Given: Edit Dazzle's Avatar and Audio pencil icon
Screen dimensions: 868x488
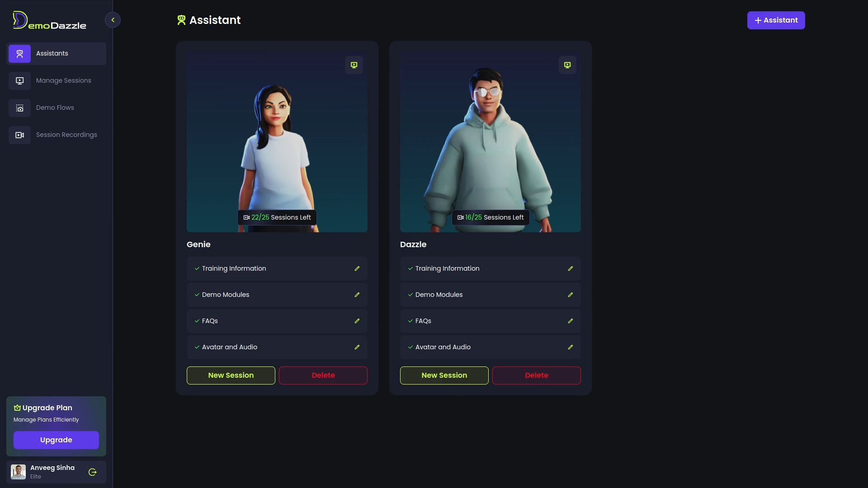Looking at the screenshot, I should coord(571,347).
